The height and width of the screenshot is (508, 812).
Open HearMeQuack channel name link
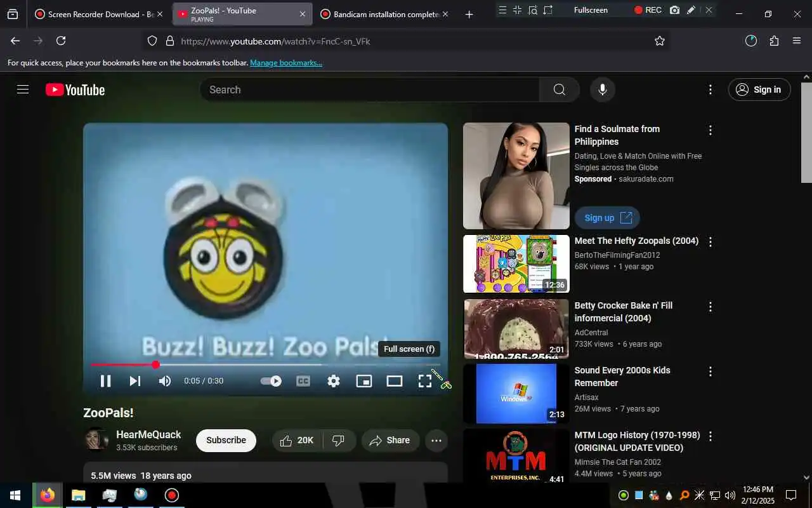coord(148,434)
